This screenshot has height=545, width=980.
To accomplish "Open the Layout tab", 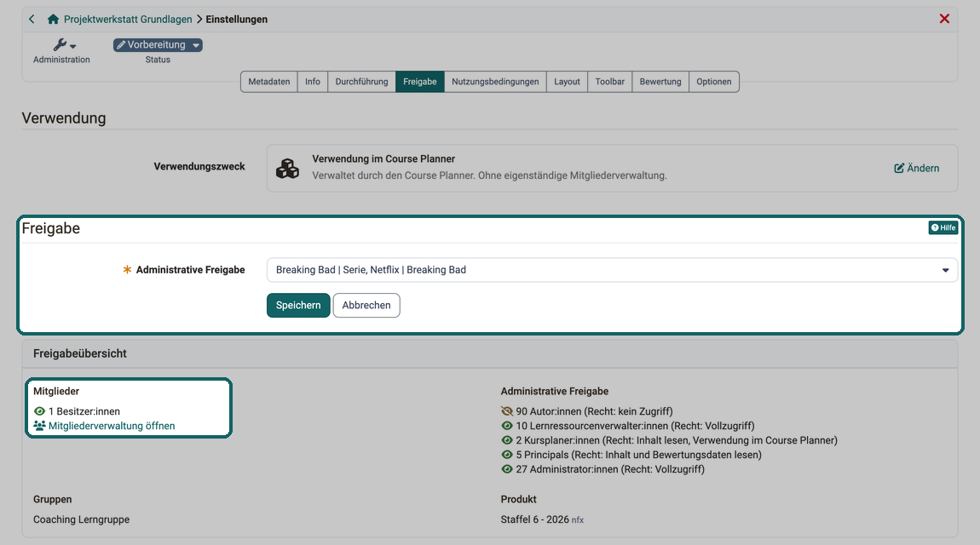I will point(567,82).
